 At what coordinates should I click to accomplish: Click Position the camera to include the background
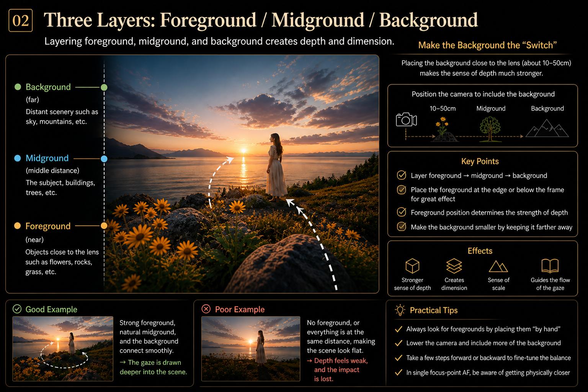point(483,94)
